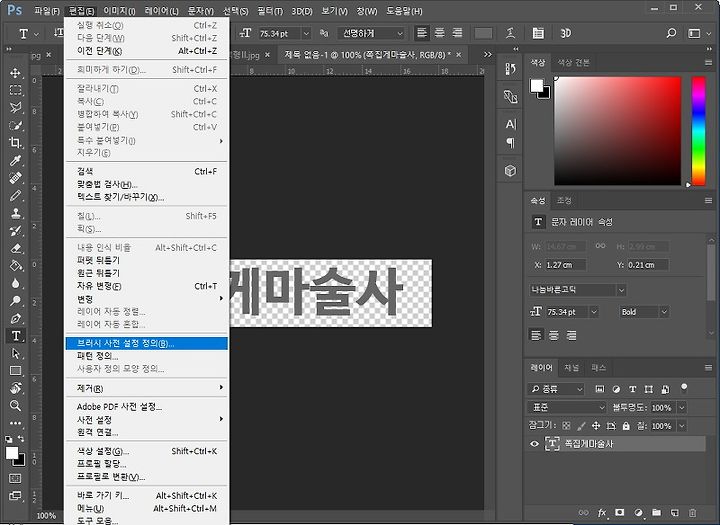
Task: Click the text color swatch in options bar
Action: point(483,33)
